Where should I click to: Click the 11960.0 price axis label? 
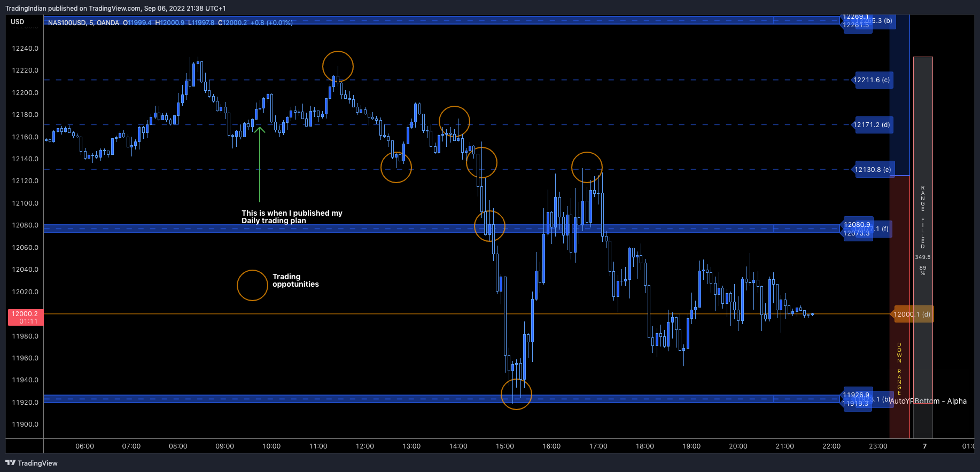[25, 358]
